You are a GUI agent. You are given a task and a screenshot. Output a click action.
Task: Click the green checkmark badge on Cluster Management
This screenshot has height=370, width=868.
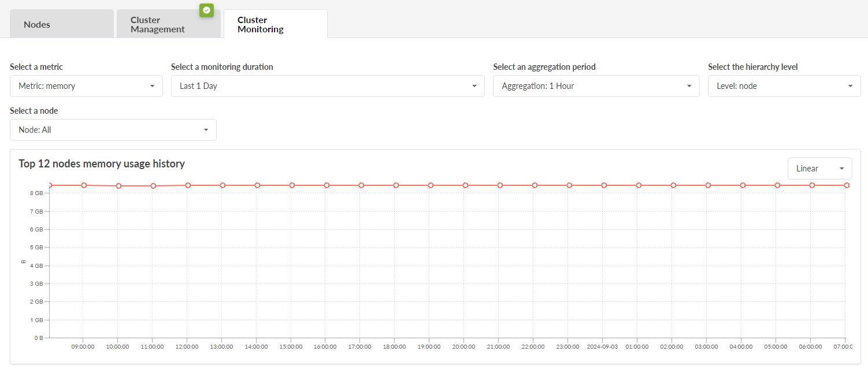point(207,10)
